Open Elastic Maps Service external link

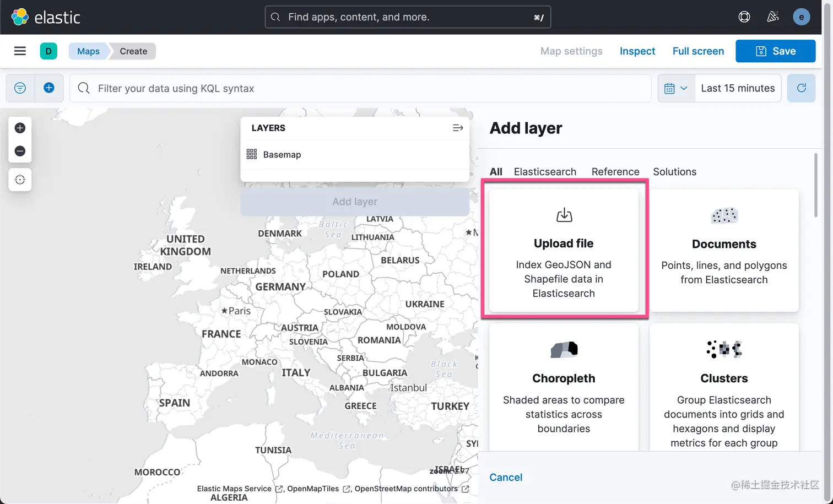(x=240, y=489)
